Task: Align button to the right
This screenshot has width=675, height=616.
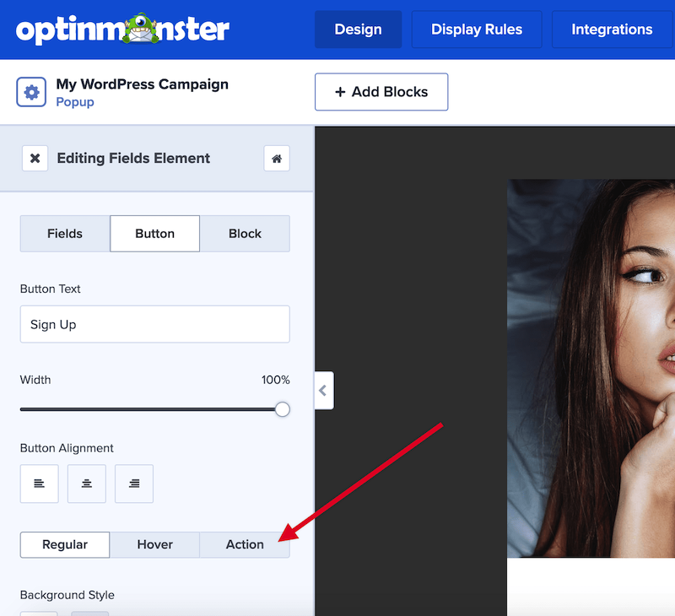Action: (x=134, y=484)
